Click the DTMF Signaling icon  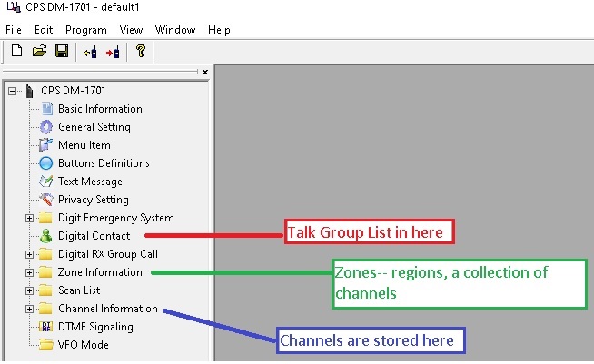click(x=46, y=327)
